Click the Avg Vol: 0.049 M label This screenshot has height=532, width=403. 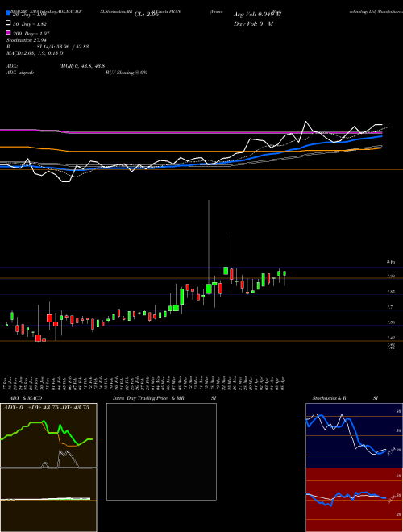click(257, 15)
